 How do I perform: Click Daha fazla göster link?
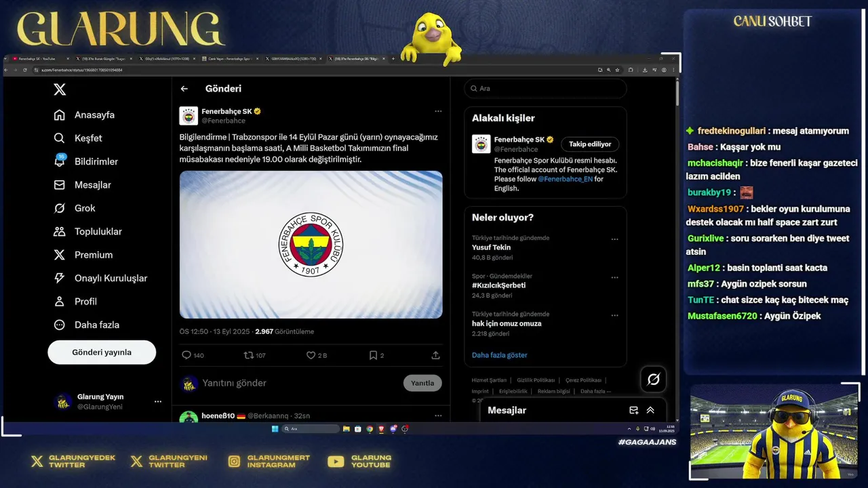click(x=500, y=355)
